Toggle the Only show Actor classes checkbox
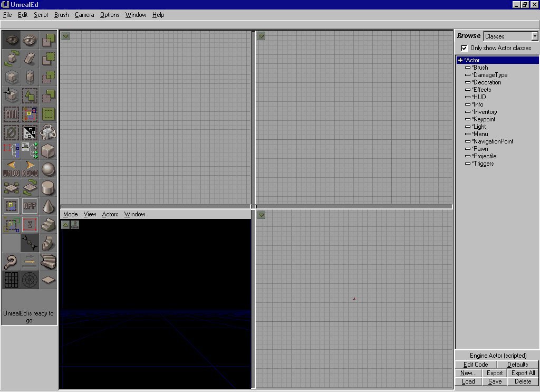The height and width of the screenshot is (392, 540). (464, 48)
